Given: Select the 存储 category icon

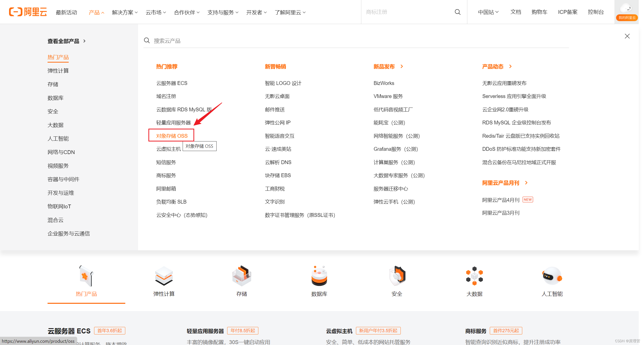Looking at the screenshot, I should click(242, 276).
